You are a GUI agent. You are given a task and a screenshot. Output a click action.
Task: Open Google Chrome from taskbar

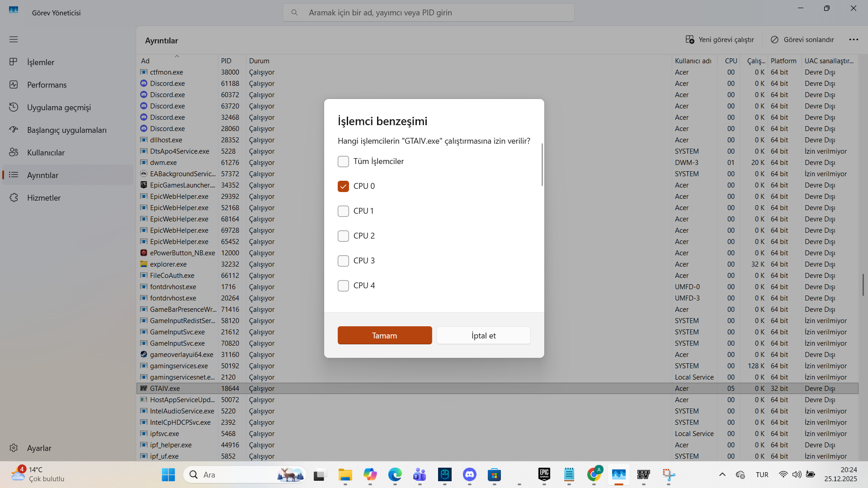[594, 474]
